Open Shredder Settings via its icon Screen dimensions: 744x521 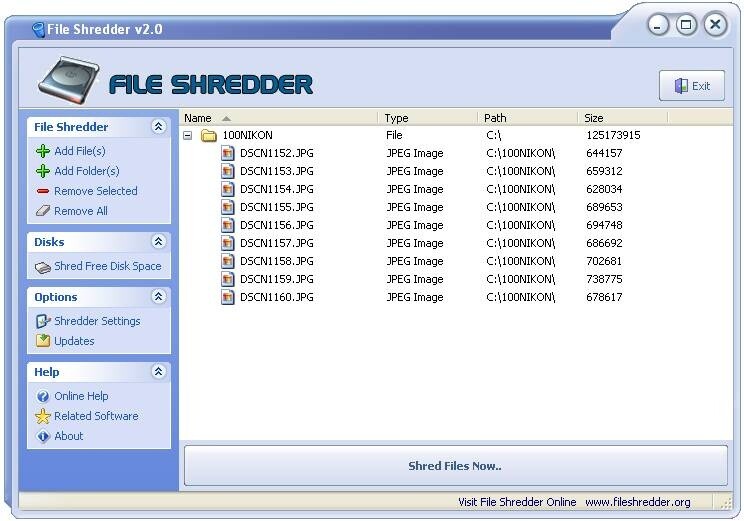[x=43, y=321]
